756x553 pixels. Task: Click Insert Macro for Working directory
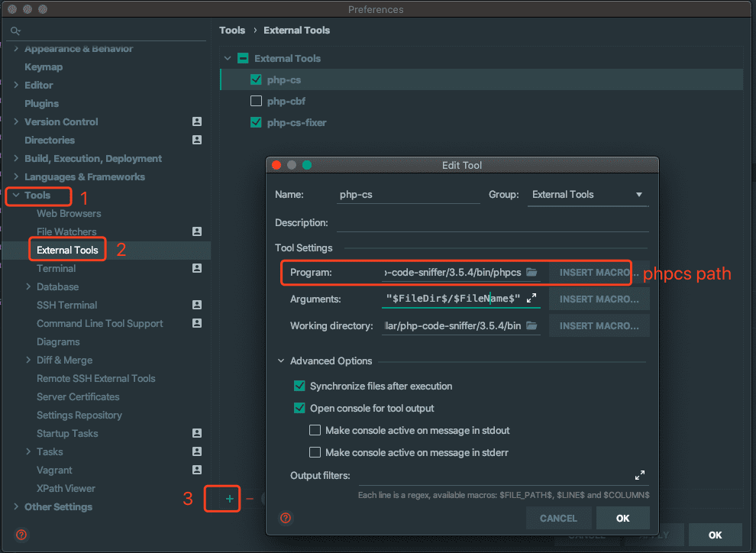tap(599, 326)
